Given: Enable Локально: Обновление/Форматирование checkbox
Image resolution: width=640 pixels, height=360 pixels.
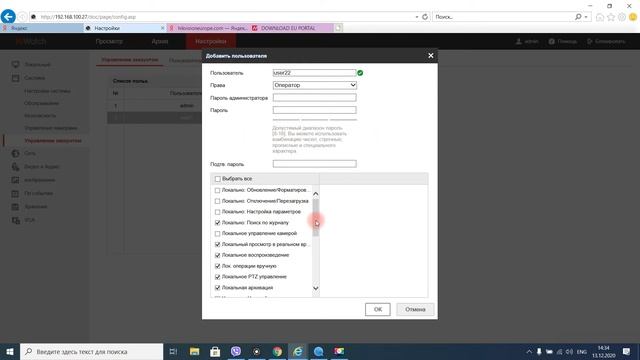Looking at the screenshot, I should (218, 190).
